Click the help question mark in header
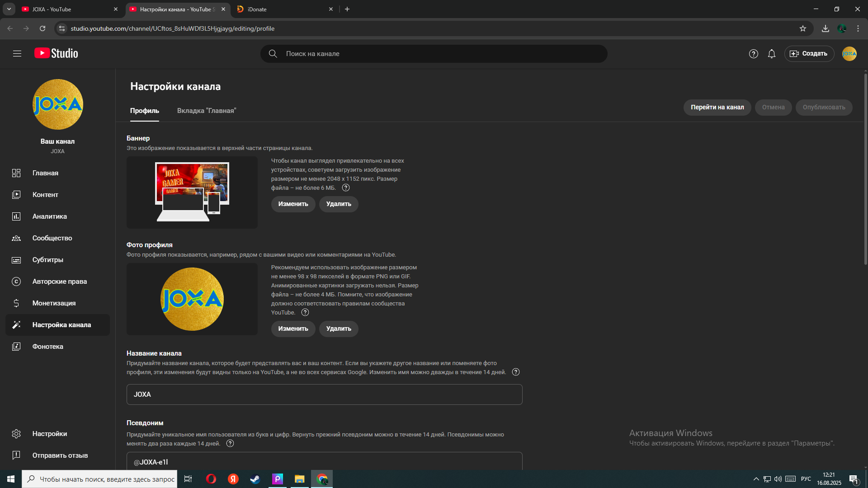868x488 pixels. pos(753,54)
